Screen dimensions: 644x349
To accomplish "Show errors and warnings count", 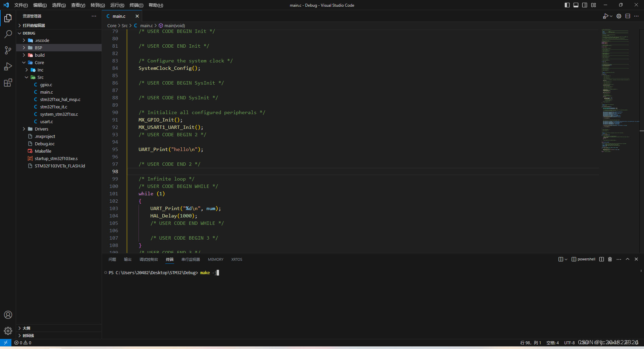I will point(23,343).
